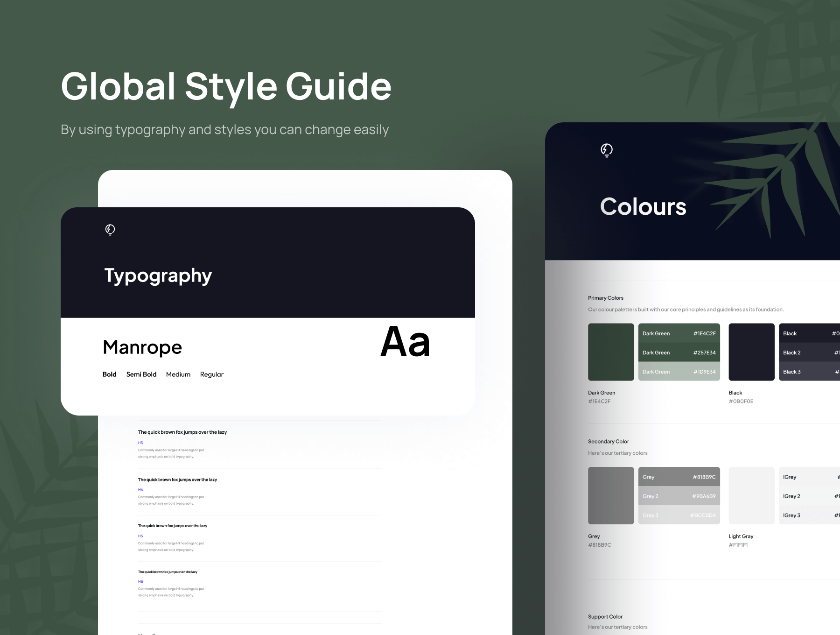Click the large Aa font sample
Screen dimensions: 840x635
(x=405, y=342)
